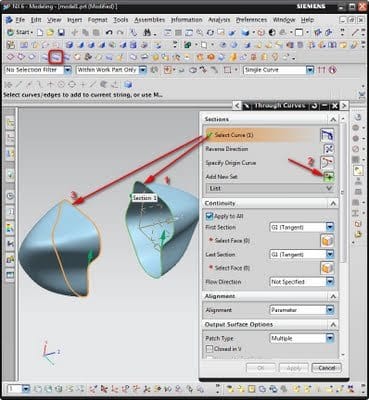Screen dimensions: 369x400
Task: Click dialog previous arrow button
Action: [237, 106]
